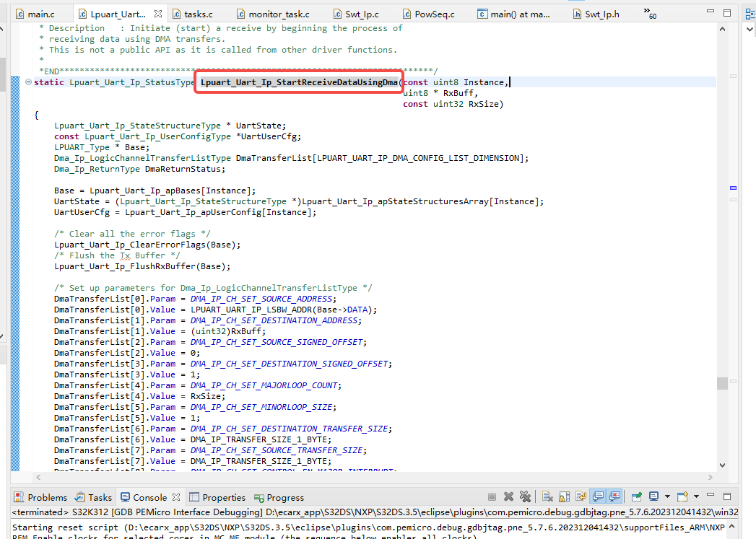This screenshot has width=756, height=539.
Task: Open the Problems view tab
Action: point(40,498)
